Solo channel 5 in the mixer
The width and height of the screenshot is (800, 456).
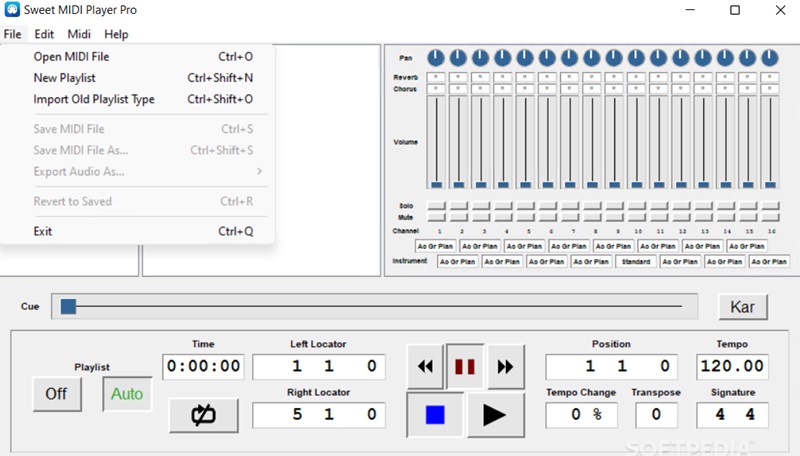pos(526,206)
